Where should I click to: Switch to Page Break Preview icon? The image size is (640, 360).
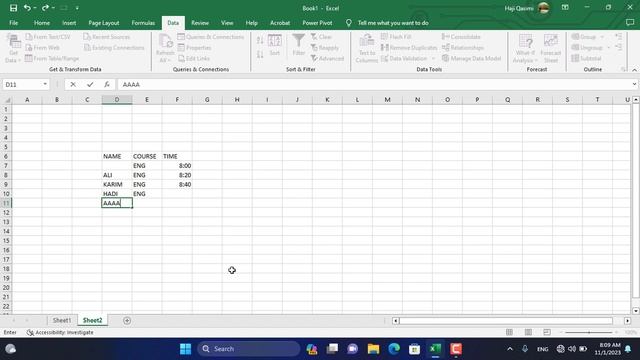tap(547, 332)
